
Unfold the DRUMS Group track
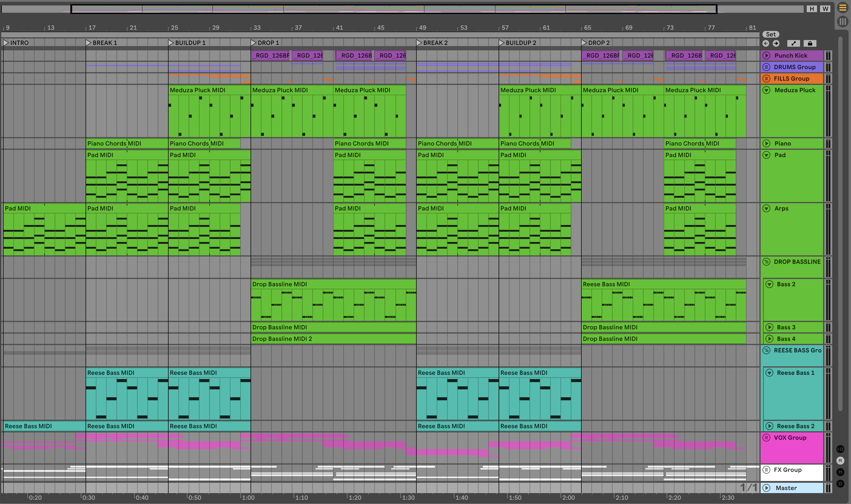(x=766, y=67)
